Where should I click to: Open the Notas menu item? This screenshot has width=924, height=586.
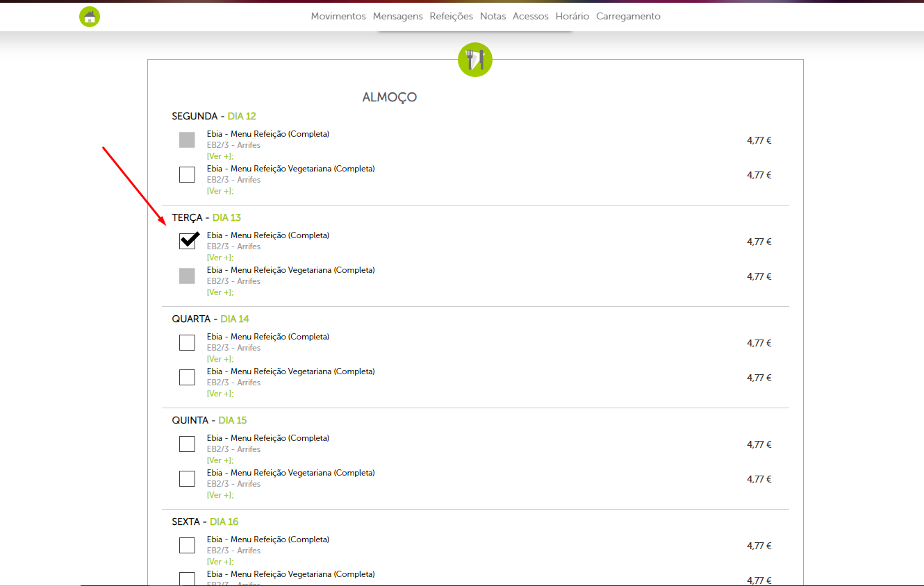[x=493, y=16]
